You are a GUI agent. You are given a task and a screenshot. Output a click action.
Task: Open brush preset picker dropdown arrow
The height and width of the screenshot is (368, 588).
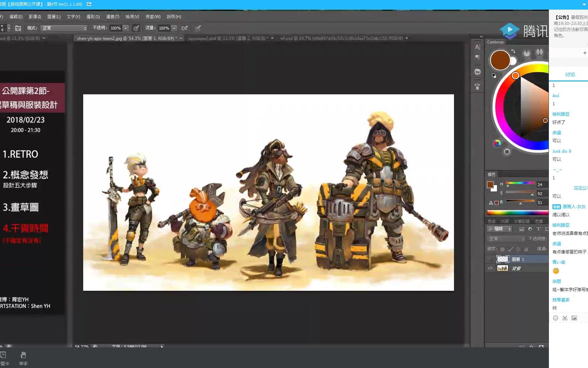9,28
